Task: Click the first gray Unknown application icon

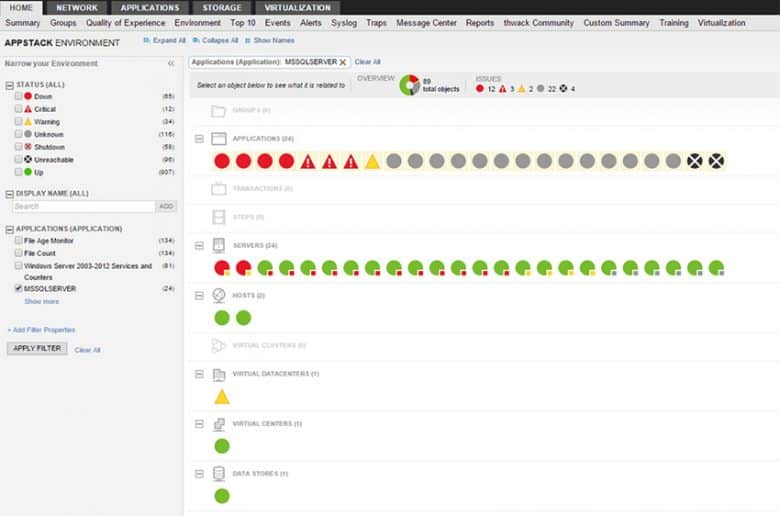Action: click(x=394, y=161)
